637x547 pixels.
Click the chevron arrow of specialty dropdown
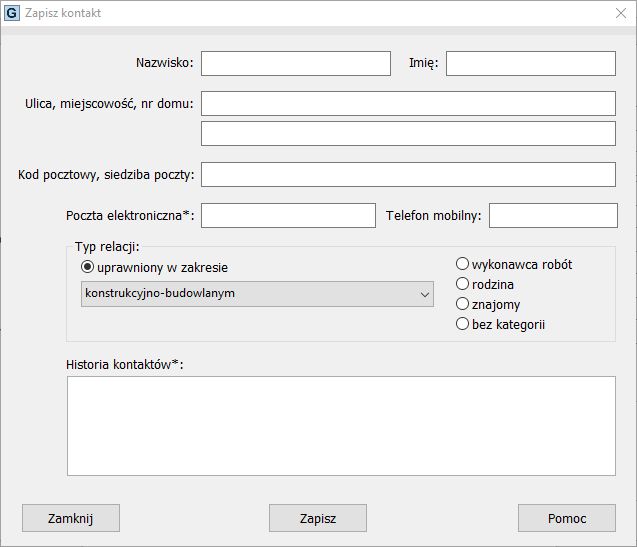coord(424,294)
